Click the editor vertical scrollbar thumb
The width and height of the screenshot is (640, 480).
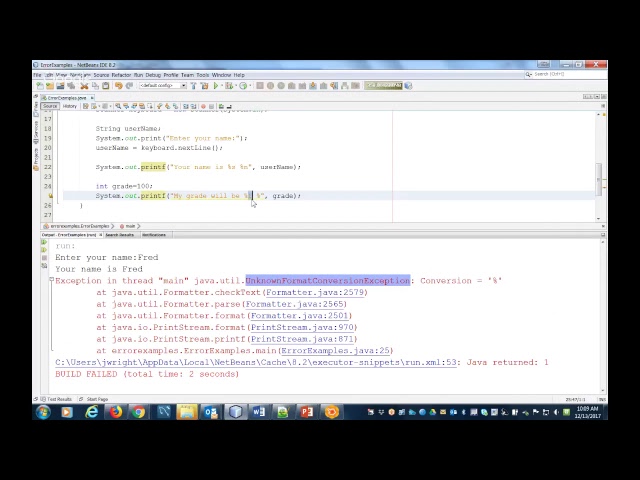pyautogui.click(x=599, y=180)
